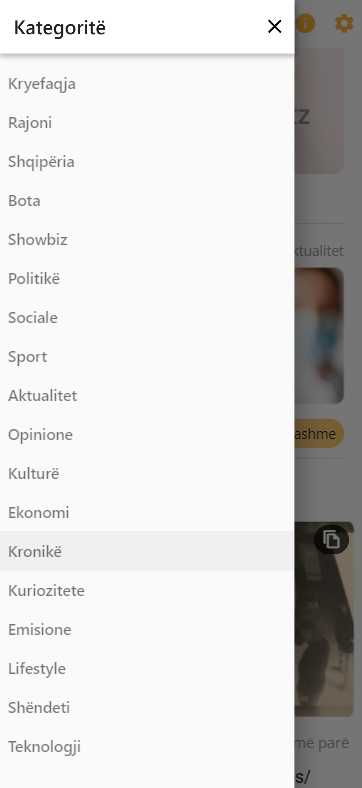Open the Rajoni category
Viewport: 362px width, 788px height.
click(147, 123)
